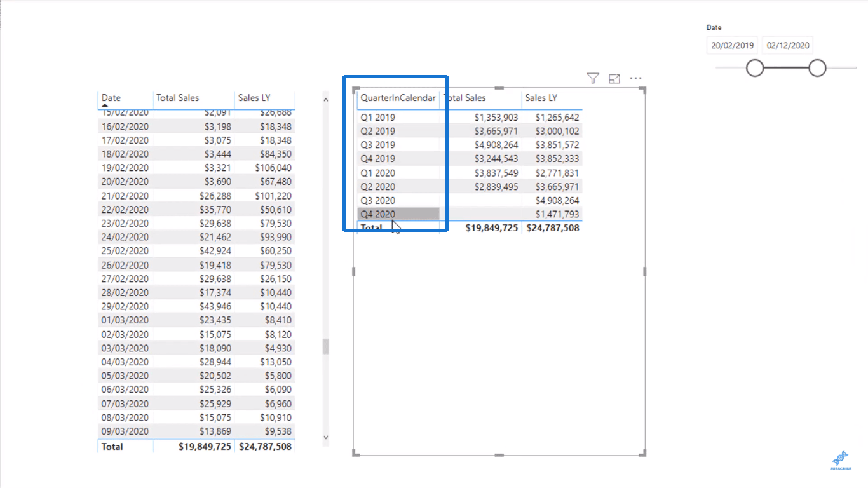The image size is (868, 488).
Task: Select the 19/02/2020 date row
Action: pyautogui.click(x=196, y=168)
